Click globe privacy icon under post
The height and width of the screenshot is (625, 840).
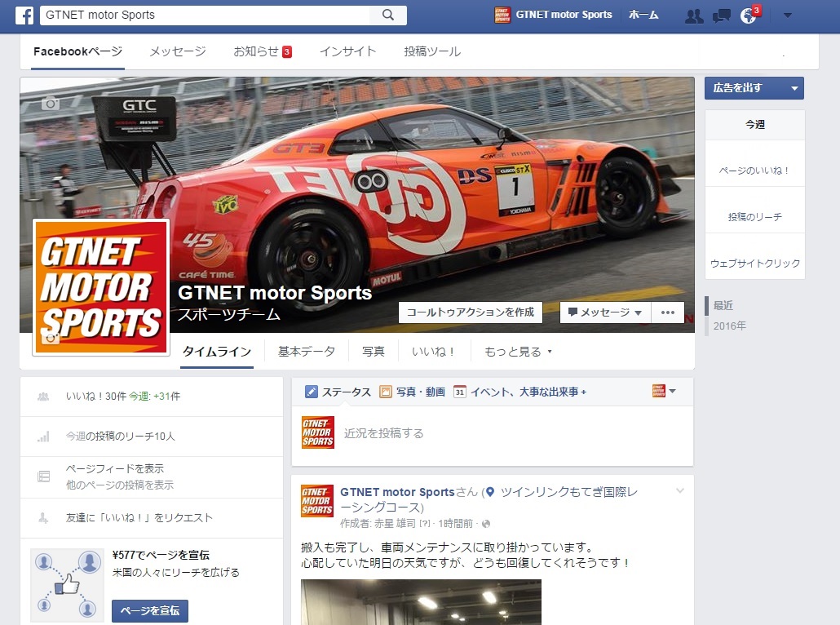point(486,524)
